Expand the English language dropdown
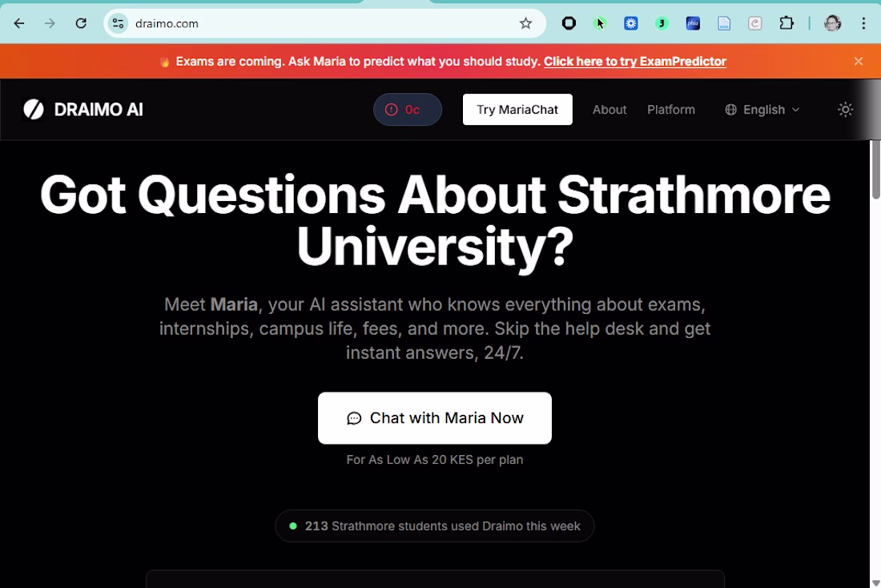This screenshot has height=588, width=881. (762, 110)
